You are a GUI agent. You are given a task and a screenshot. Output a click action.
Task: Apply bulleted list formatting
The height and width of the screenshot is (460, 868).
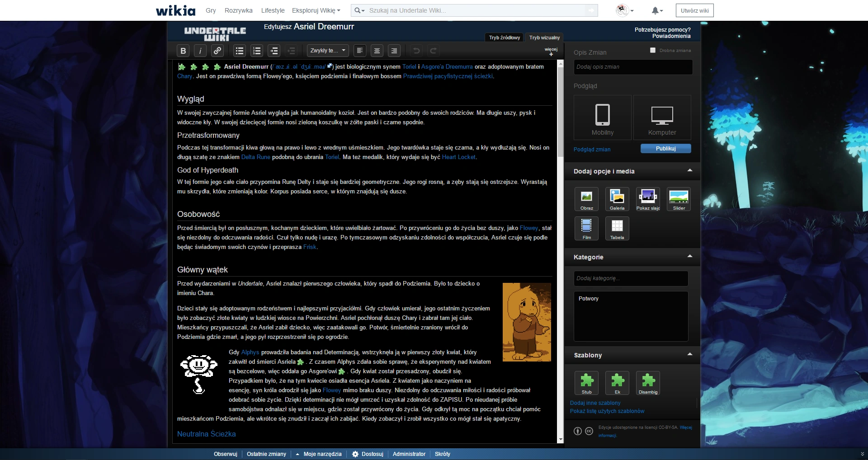click(240, 51)
